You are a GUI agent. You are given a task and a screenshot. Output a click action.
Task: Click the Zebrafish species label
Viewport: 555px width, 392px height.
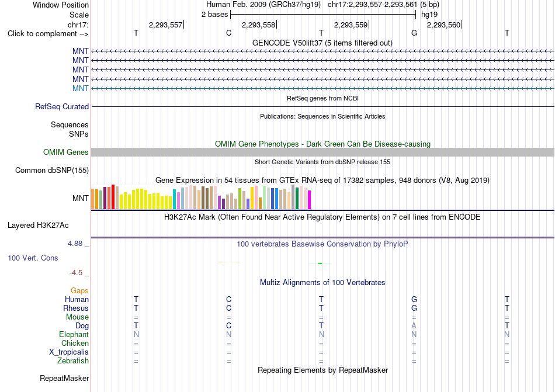(x=73, y=361)
